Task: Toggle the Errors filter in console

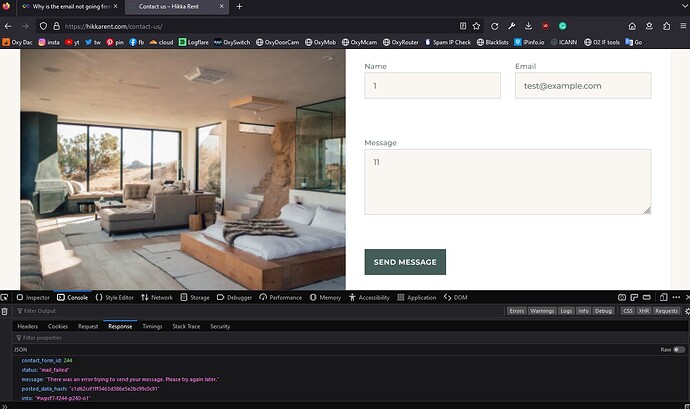Action: point(517,311)
